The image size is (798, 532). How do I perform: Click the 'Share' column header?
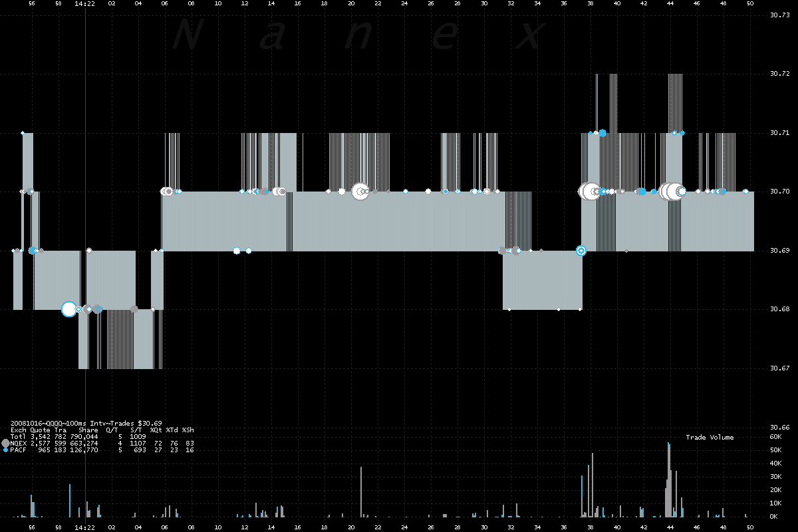point(88,430)
